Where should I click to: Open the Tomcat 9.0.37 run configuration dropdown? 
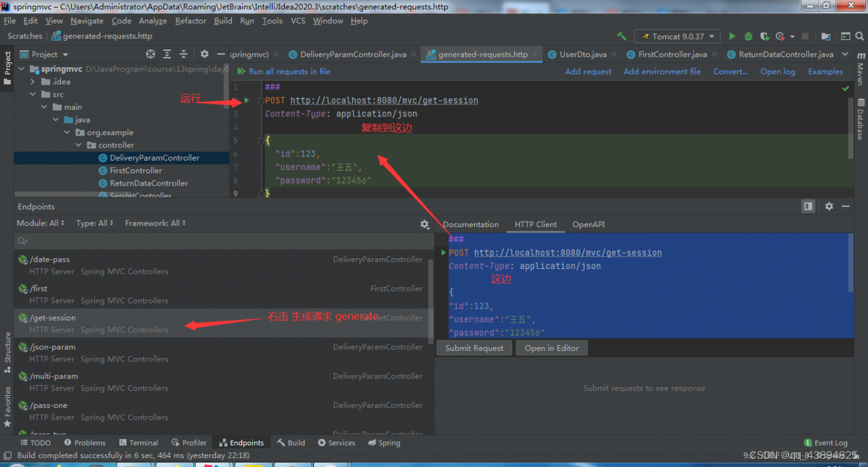pyautogui.click(x=677, y=36)
